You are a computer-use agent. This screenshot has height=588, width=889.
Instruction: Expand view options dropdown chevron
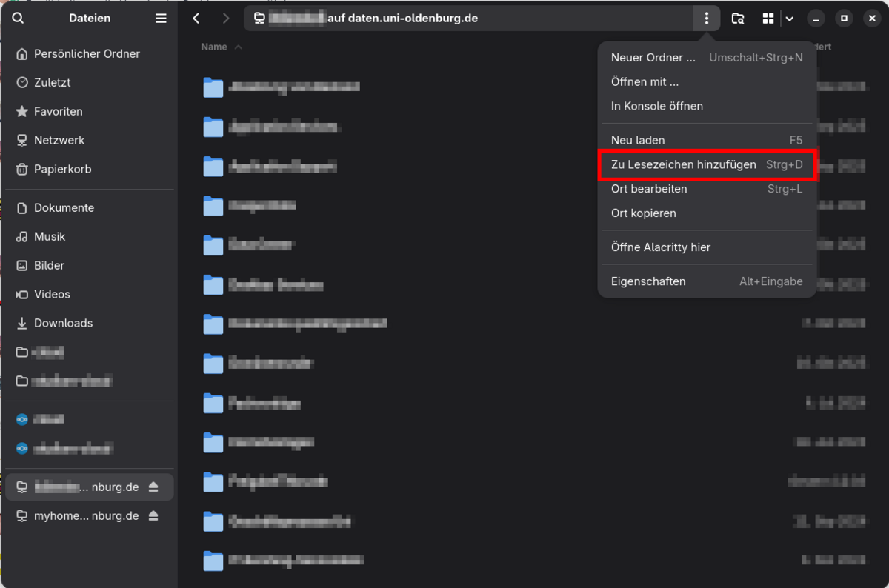[790, 19]
